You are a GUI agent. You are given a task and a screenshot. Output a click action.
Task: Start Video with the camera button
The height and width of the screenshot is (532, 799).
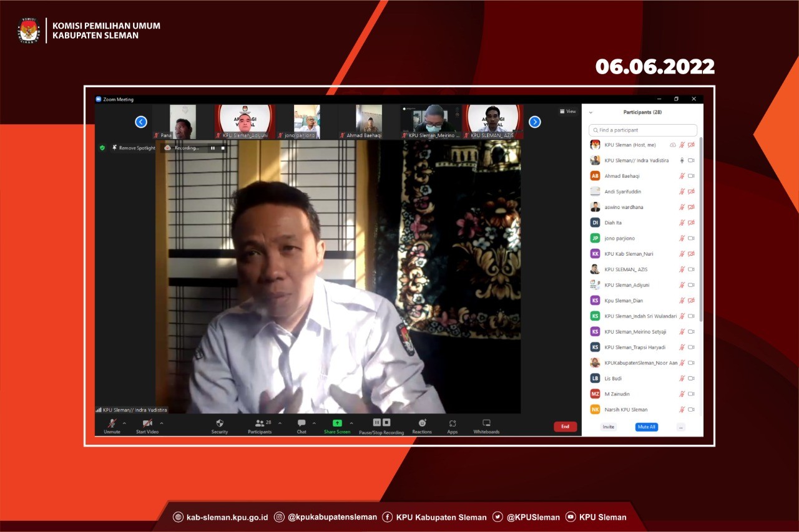[147, 423]
